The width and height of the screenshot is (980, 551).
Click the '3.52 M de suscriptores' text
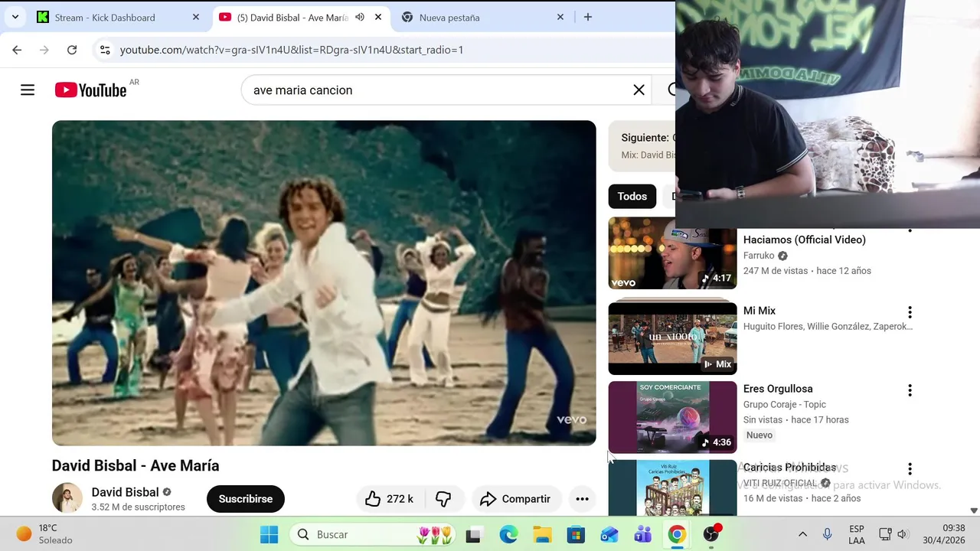click(138, 507)
